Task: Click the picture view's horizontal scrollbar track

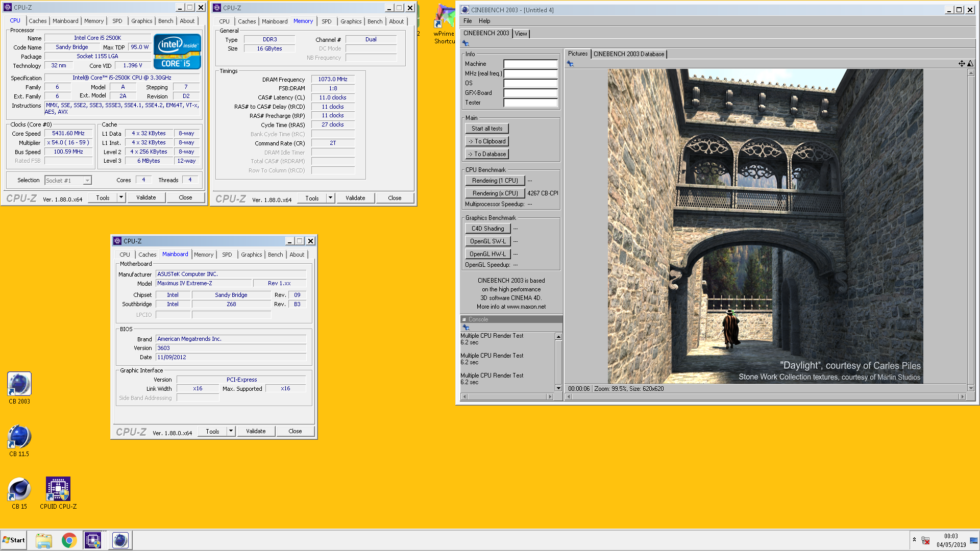Action: 766,396
